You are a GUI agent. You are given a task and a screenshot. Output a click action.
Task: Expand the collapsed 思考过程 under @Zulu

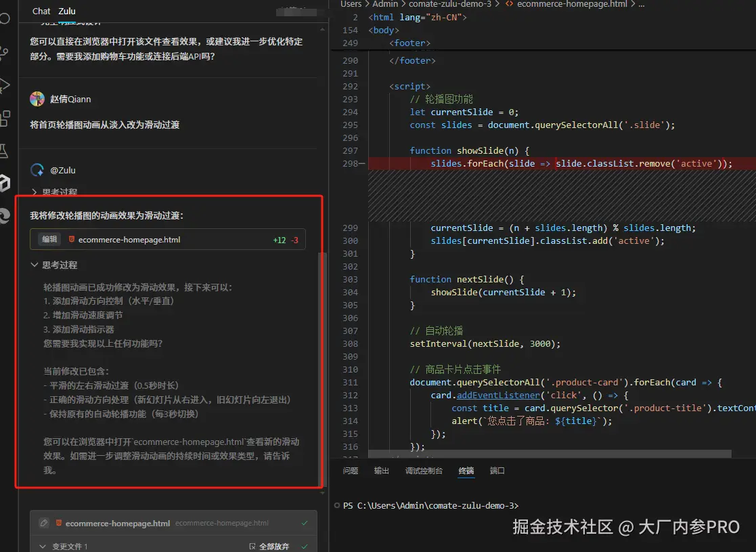54,192
